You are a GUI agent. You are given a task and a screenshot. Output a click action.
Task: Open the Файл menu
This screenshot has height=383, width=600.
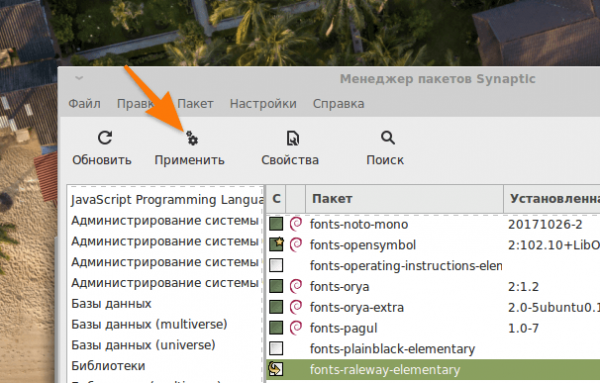coord(84,104)
